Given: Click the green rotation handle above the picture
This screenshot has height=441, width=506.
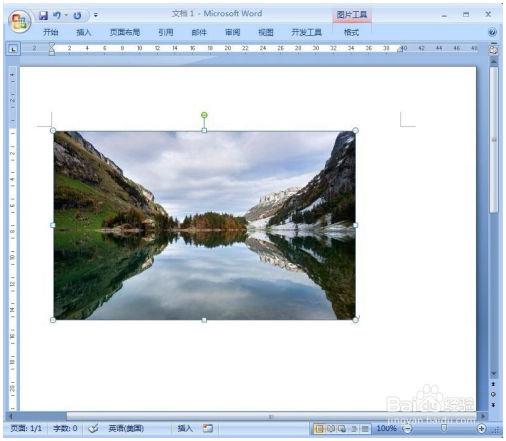Looking at the screenshot, I should click(204, 115).
